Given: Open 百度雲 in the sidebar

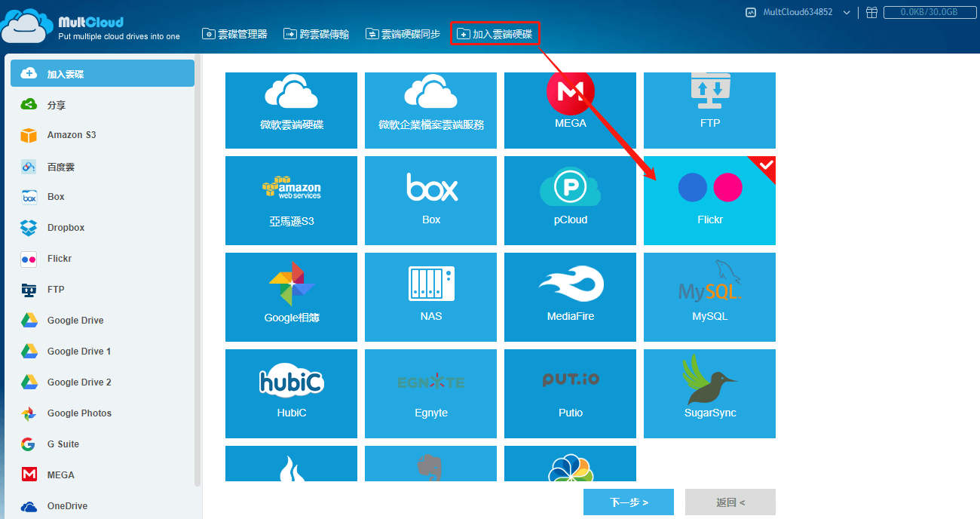Looking at the screenshot, I should (x=103, y=167).
